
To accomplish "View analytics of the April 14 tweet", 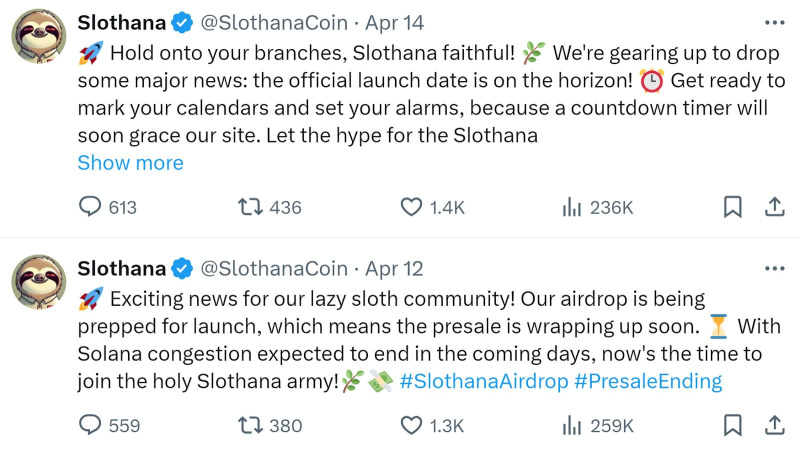I will pyautogui.click(x=572, y=207).
